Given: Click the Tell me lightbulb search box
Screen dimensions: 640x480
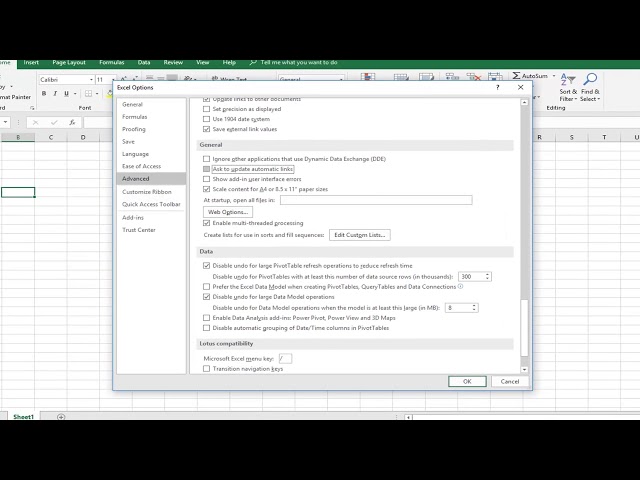Looking at the screenshot, I should pyautogui.click(x=293, y=62).
